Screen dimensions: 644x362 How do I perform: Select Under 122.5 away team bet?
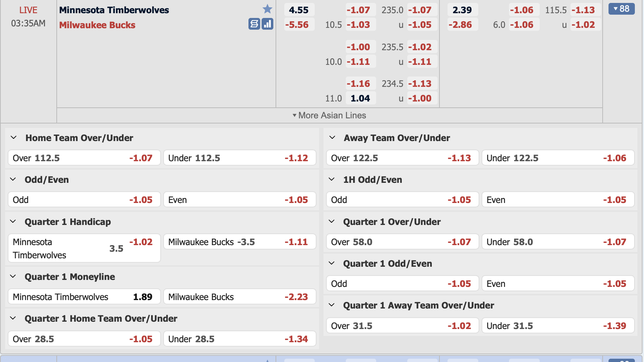[558, 158]
